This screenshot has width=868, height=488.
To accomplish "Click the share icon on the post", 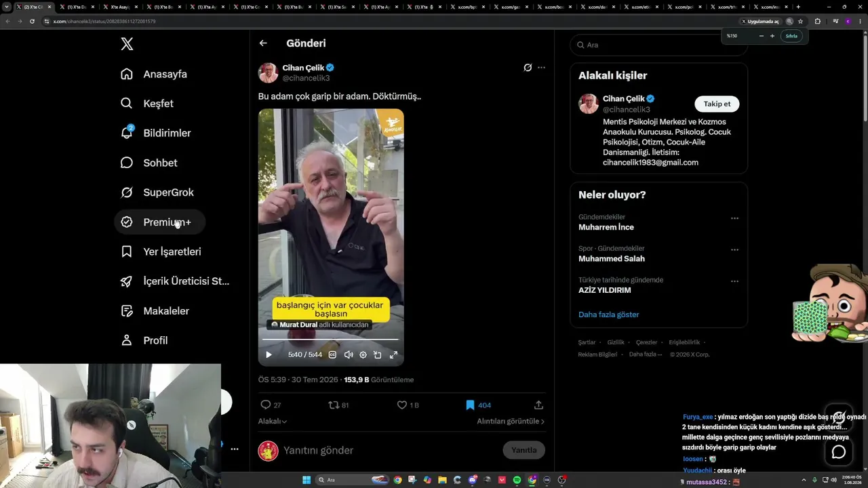I will (x=538, y=405).
